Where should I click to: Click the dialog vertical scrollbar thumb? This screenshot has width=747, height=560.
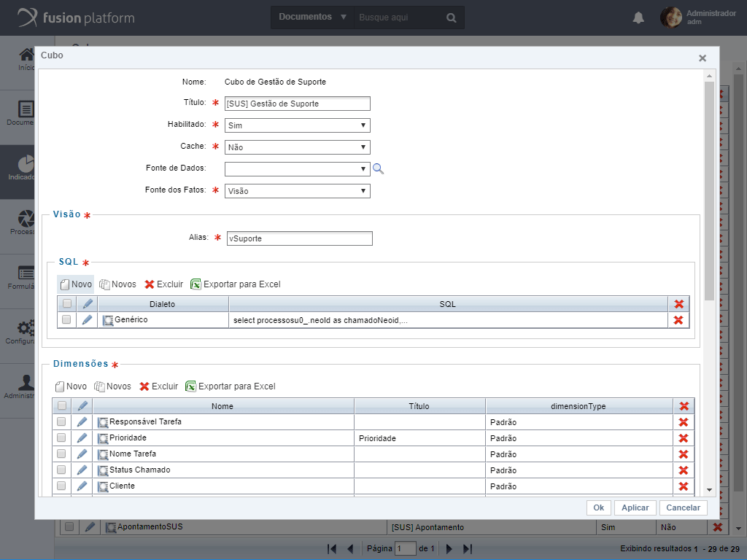click(709, 190)
